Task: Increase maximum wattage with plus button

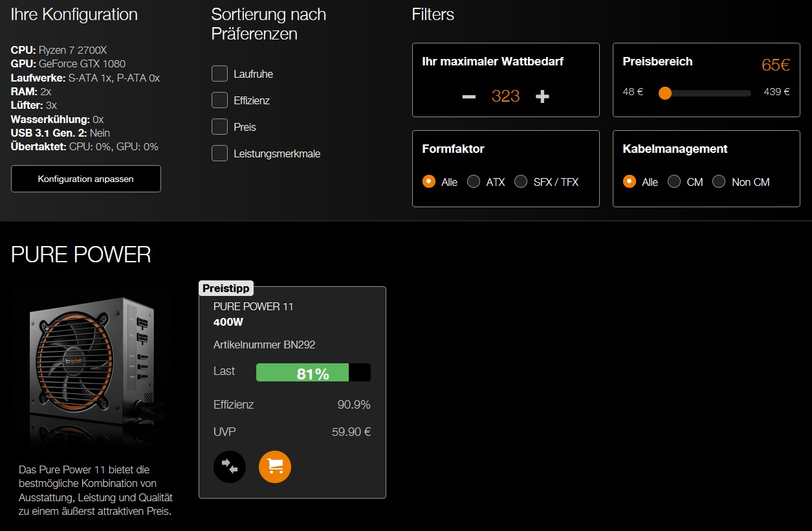Action: coord(542,96)
